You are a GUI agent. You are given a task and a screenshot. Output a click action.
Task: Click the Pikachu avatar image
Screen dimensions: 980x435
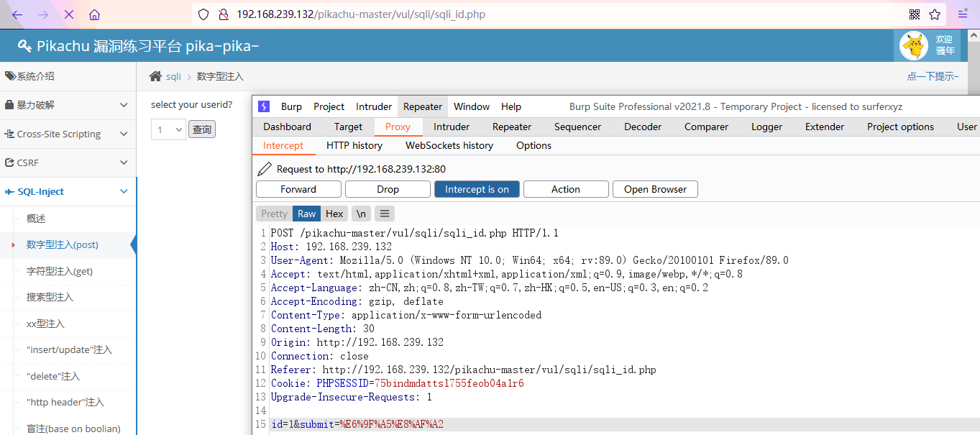915,46
